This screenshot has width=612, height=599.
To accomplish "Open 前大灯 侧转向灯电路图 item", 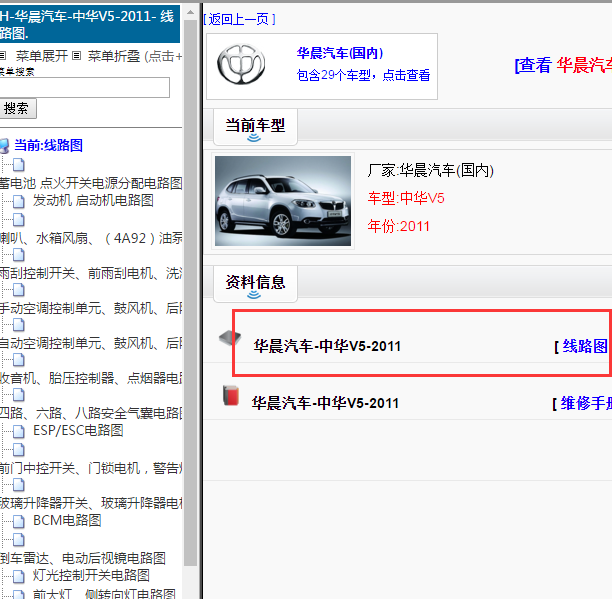I will click(x=104, y=594).
